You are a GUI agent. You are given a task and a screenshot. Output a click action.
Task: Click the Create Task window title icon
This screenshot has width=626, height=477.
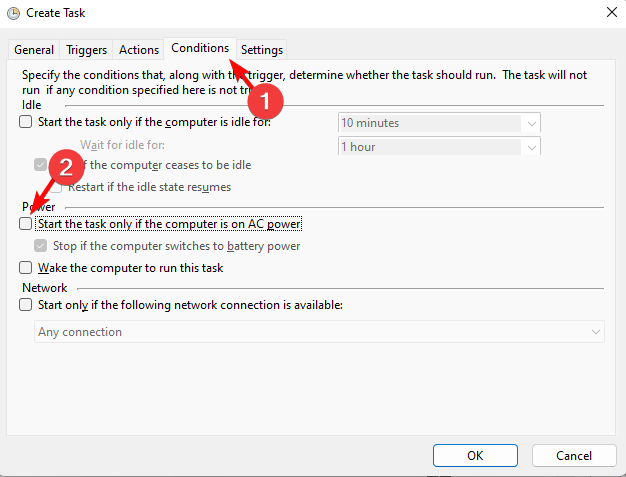(15, 13)
